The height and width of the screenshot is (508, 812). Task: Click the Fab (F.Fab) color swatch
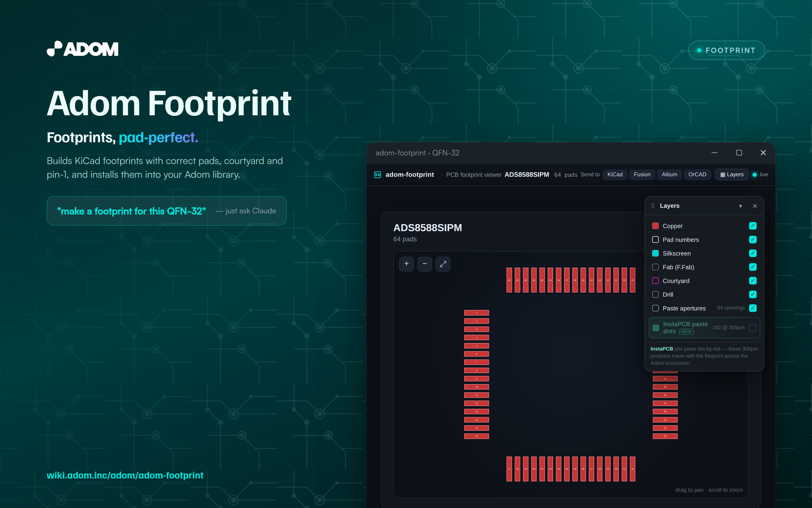(655, 267)
